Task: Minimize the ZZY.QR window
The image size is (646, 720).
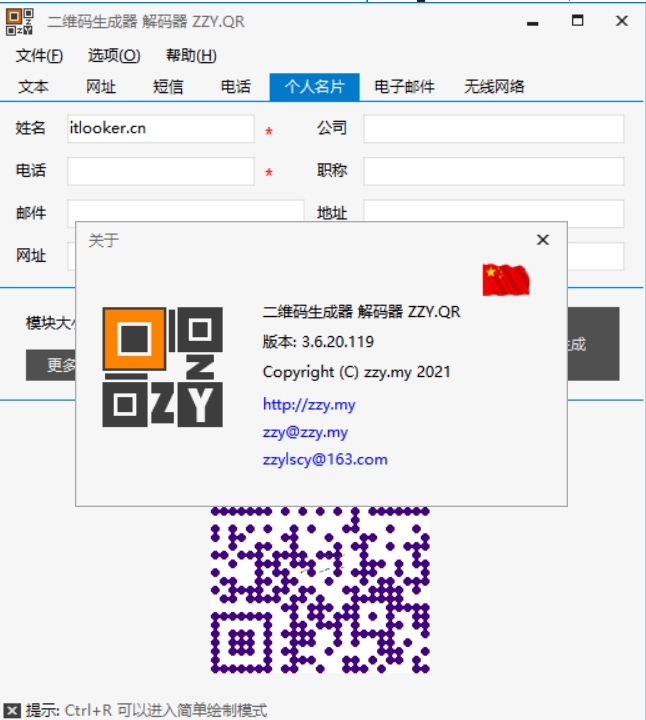Action: [533, 22]
